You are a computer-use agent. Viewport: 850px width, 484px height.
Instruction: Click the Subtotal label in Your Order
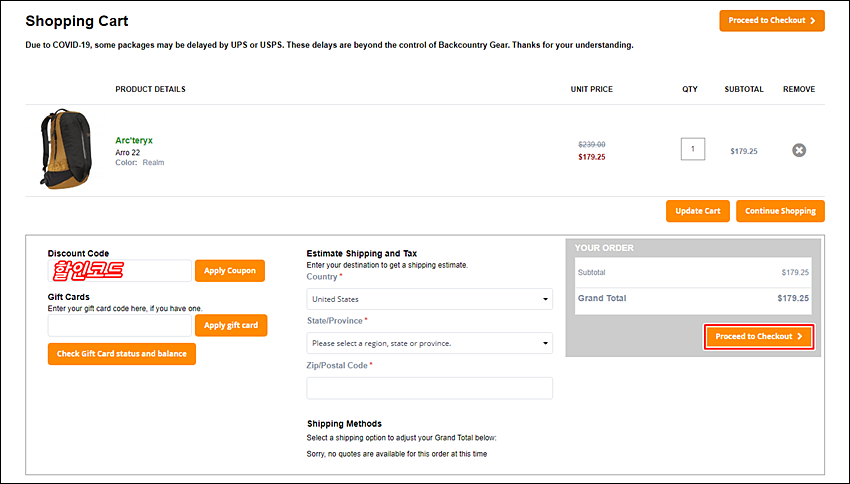pyautogui.click(x=591, y=273)
